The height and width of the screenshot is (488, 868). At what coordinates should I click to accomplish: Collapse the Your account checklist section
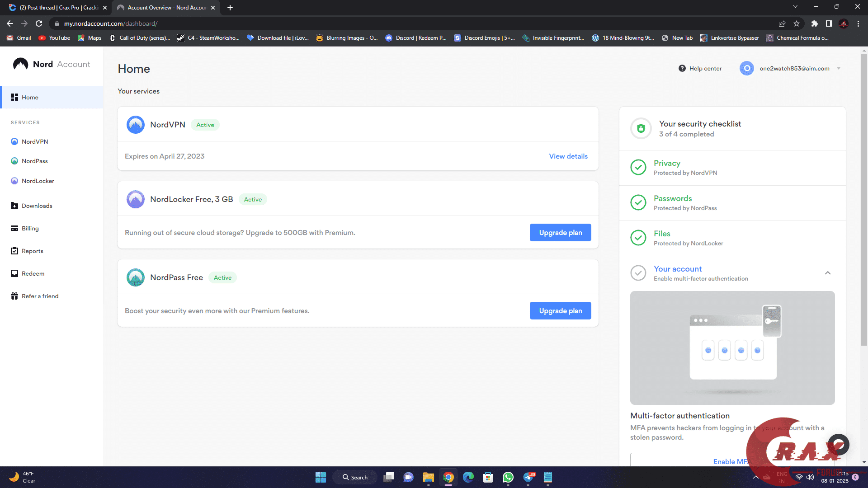[x=828, y=273]
